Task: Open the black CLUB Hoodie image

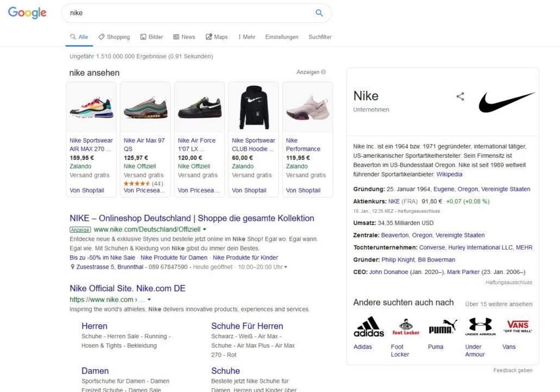Action: point(253,108)
